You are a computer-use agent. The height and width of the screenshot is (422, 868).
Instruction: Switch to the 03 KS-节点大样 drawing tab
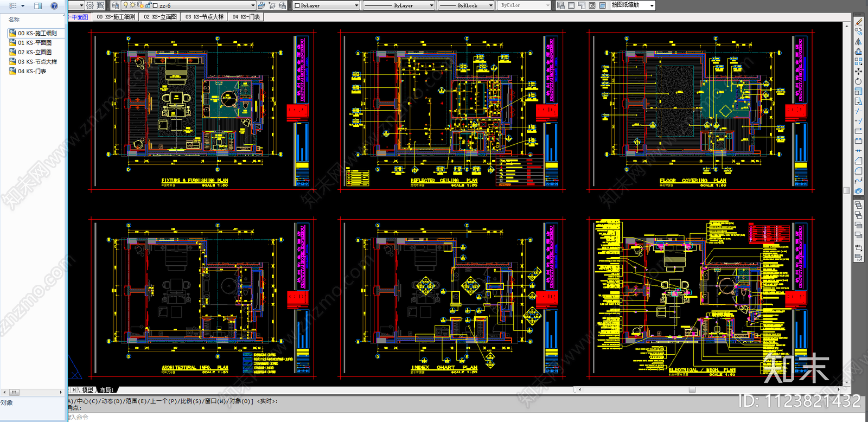click(205, 17)
